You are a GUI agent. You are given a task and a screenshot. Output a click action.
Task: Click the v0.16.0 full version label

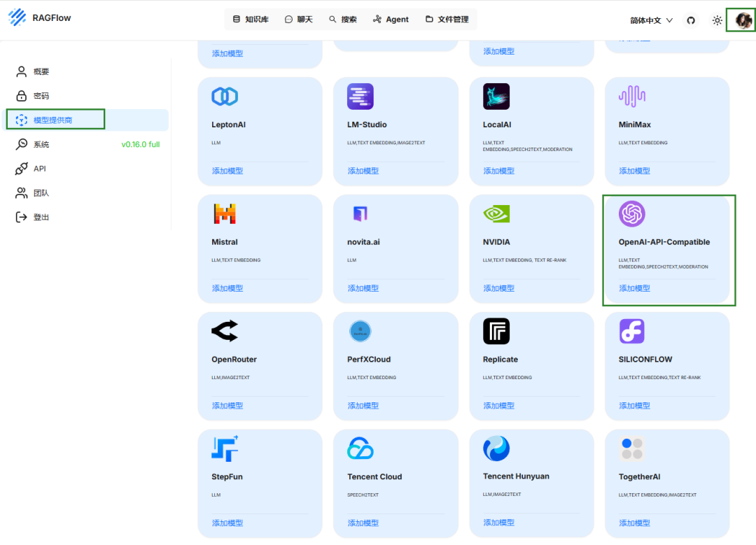pyautogui.click(x=140, y=144)
